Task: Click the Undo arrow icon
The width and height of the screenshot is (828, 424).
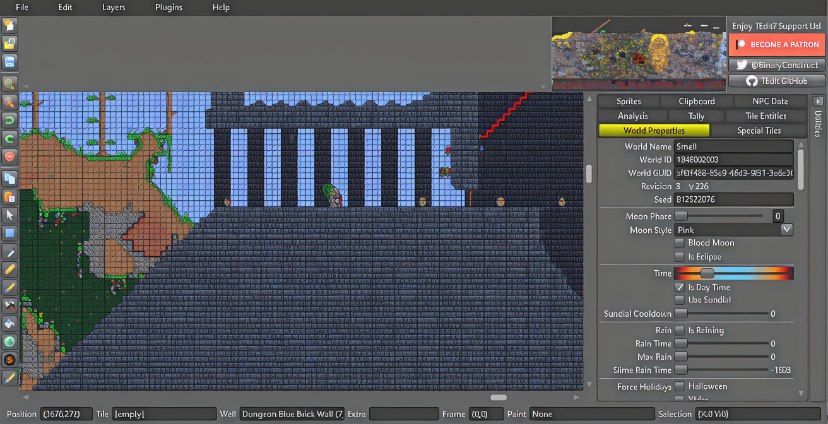Action: (10, 120)
